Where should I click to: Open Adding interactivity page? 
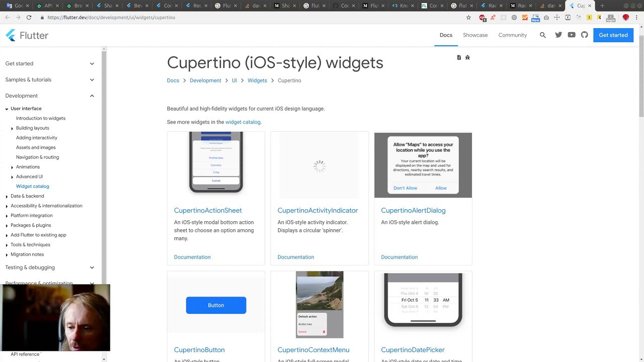click(37, 138)
